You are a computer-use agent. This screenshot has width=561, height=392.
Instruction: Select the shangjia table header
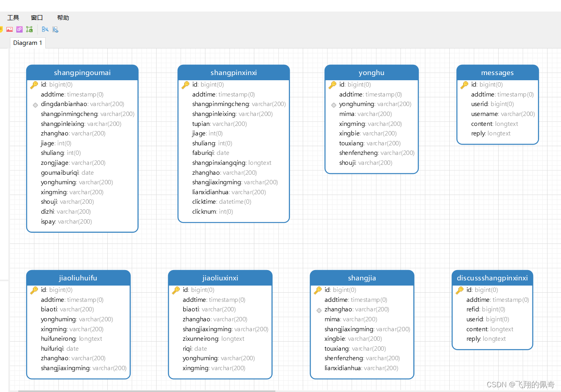tap(362, 278)
